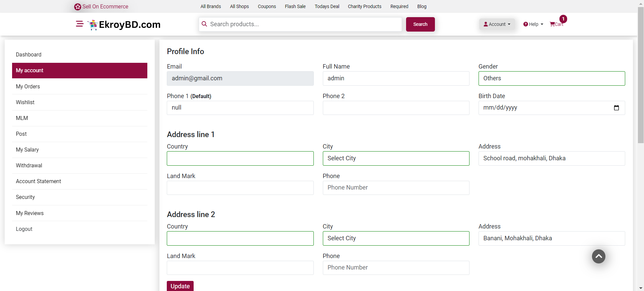Click the Search button

point(420,24)
